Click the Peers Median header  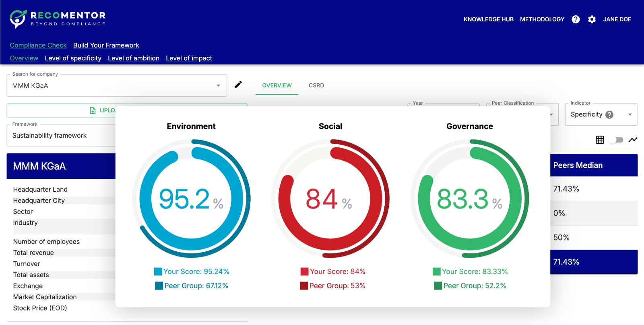pyautogui.click(x=594, y=165)
